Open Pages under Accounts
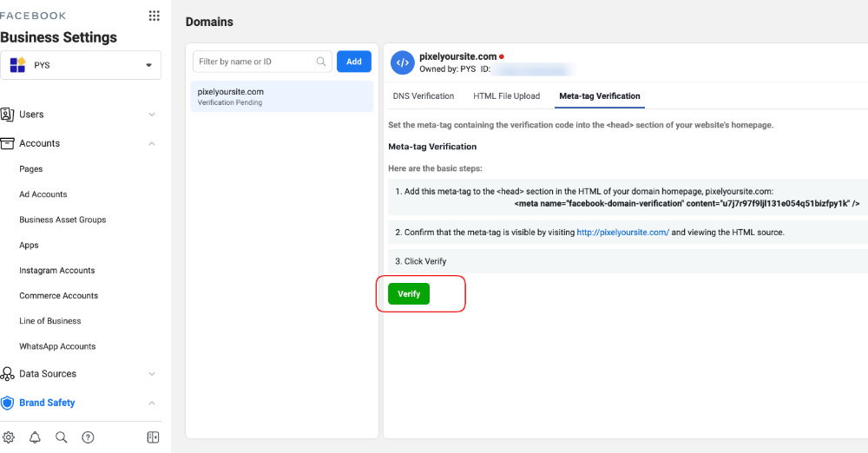 pos(31,169)
